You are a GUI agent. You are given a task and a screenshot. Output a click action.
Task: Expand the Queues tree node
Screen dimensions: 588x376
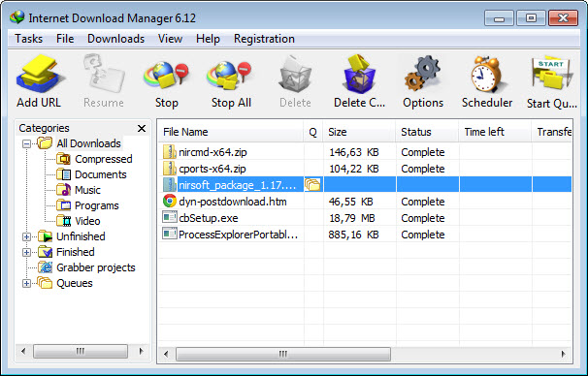click(x=26, y=283)
